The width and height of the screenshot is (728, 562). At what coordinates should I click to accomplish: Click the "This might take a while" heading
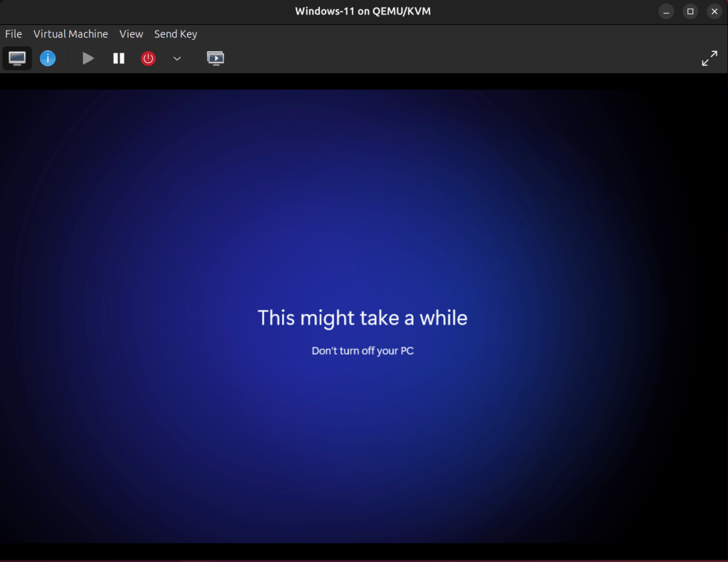tap(363, 318)
